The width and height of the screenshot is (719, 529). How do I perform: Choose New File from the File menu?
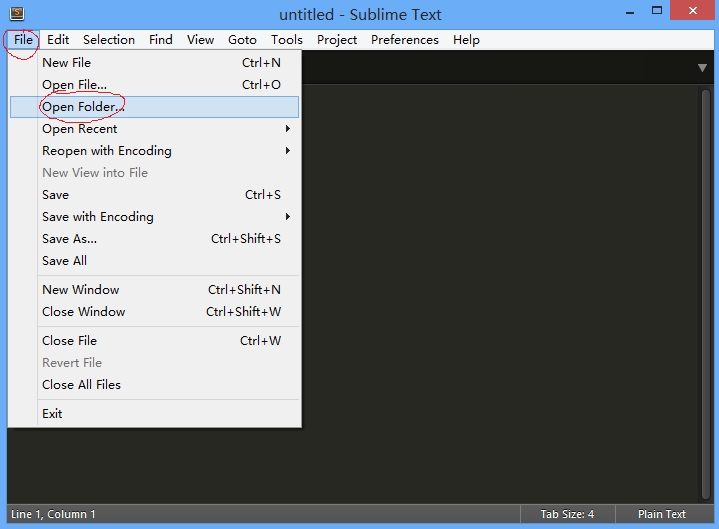coord(155,63)
